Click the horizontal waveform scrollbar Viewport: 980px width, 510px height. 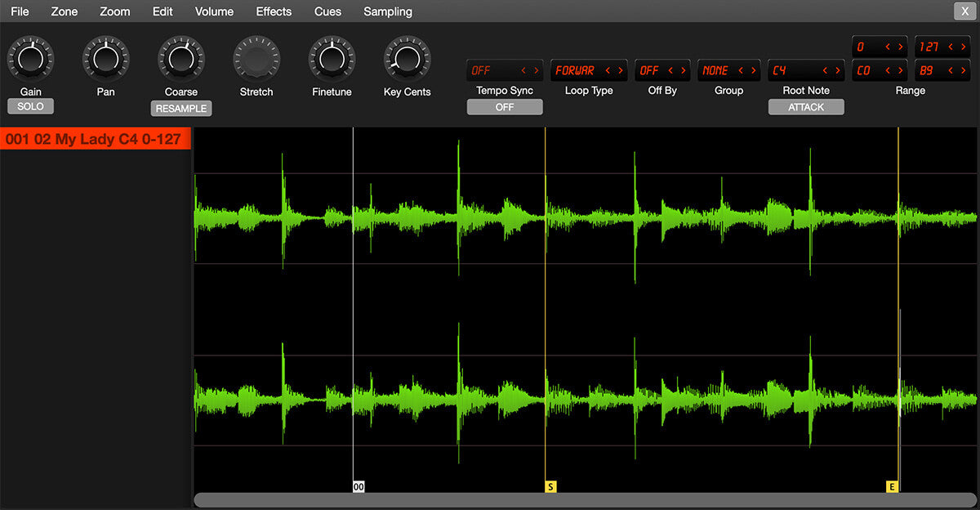tap(586, 500)
